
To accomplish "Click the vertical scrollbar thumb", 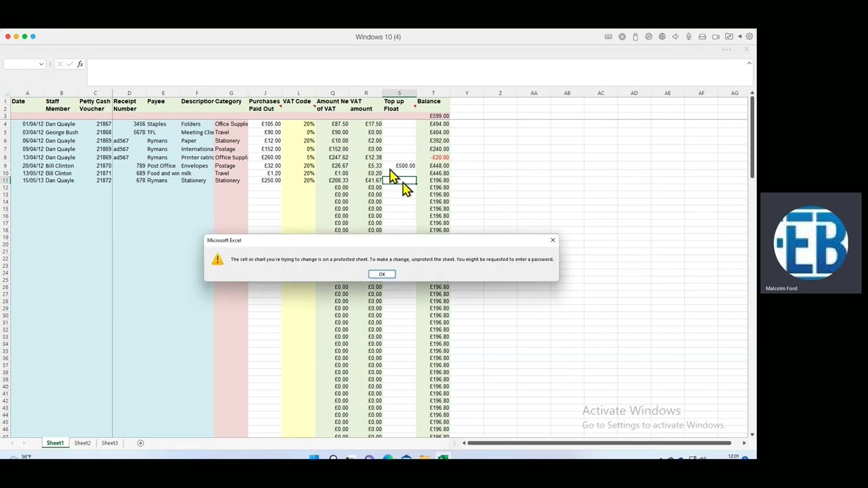I will 752,138.
